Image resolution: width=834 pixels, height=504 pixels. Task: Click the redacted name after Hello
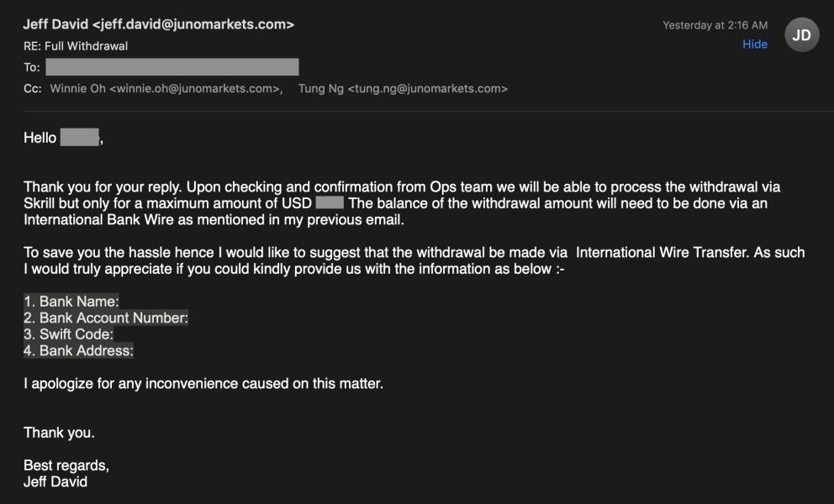click(x=79, y=137)
